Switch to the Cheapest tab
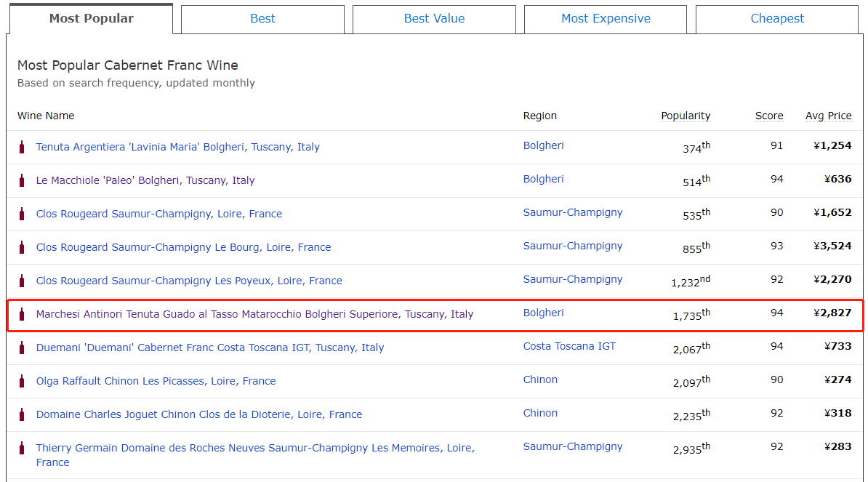This screenshot has height=482, width=868. [777, 19]
